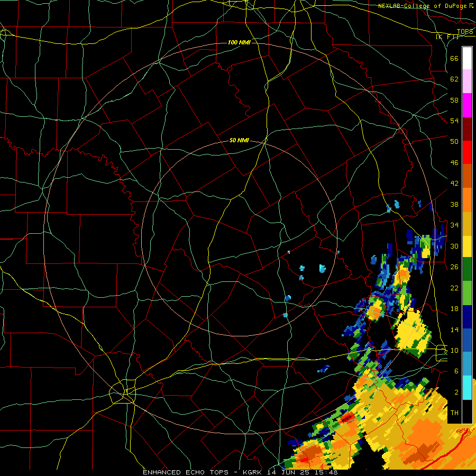Click the ENHANCED ECHO TOPS caption text
This screenshot has width=476, height=476.
point(186,472)
